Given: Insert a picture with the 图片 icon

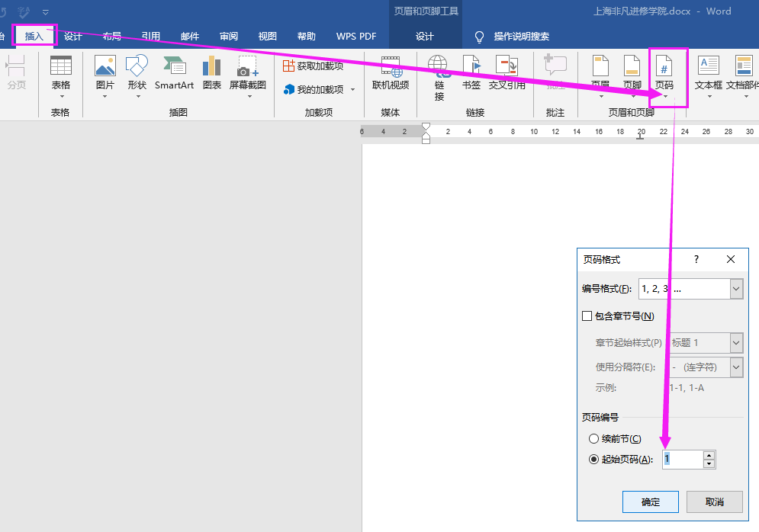Looking at the screenshot, I should (x=105, y=74).
